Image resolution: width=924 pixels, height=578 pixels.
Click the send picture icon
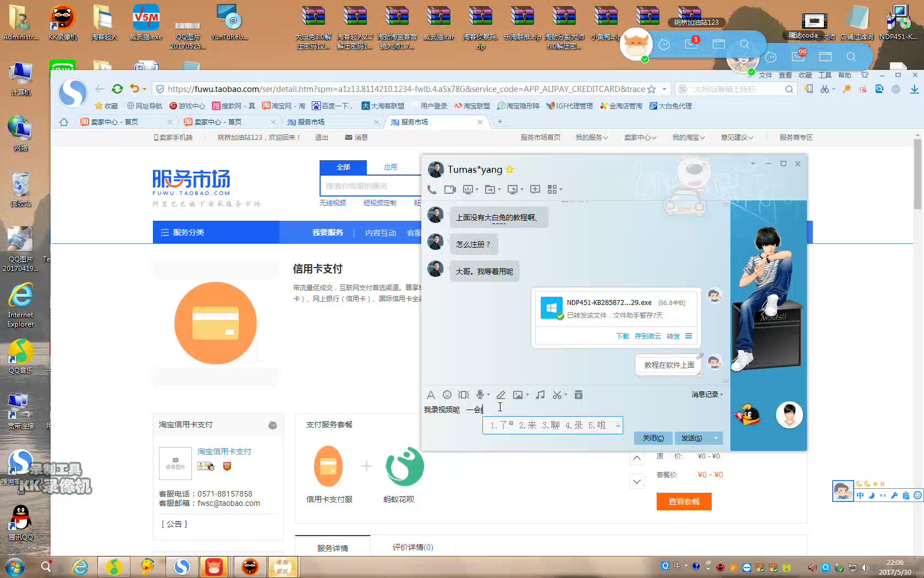[518, 395]
